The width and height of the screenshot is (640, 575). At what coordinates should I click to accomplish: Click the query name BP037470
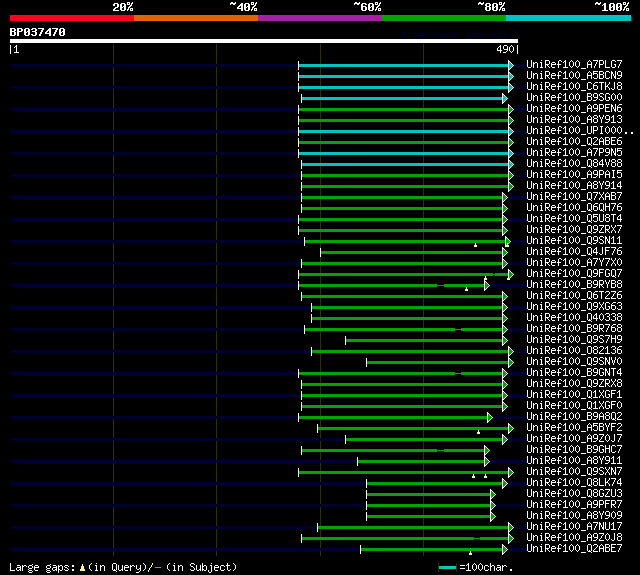coord(38,32)
